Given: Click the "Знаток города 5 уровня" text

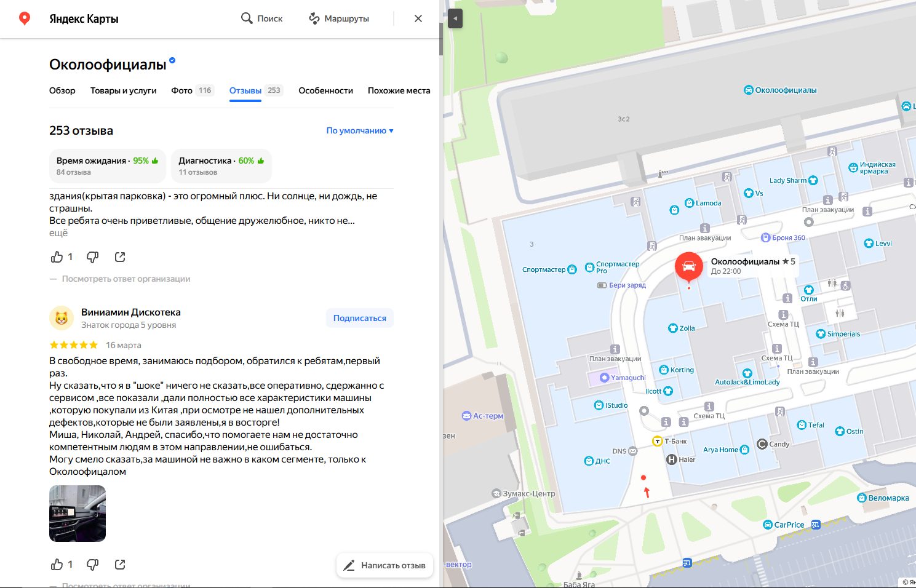Looking at the screenshot, I should [129, 325].
